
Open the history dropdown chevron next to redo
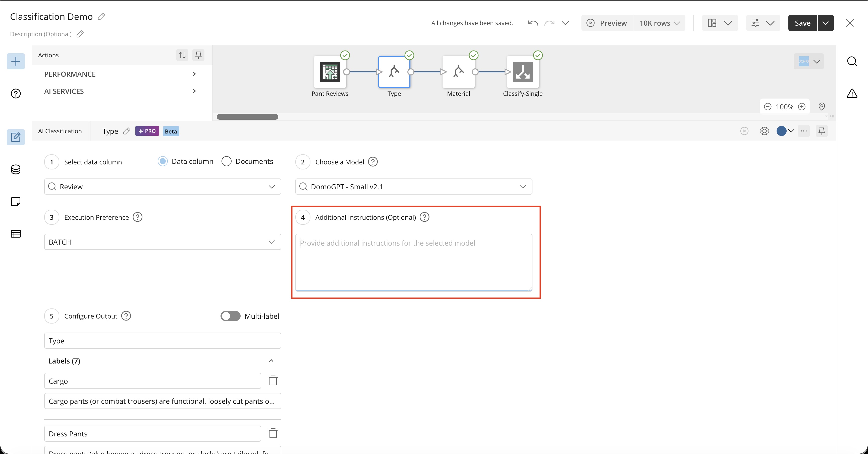point(565,23)
